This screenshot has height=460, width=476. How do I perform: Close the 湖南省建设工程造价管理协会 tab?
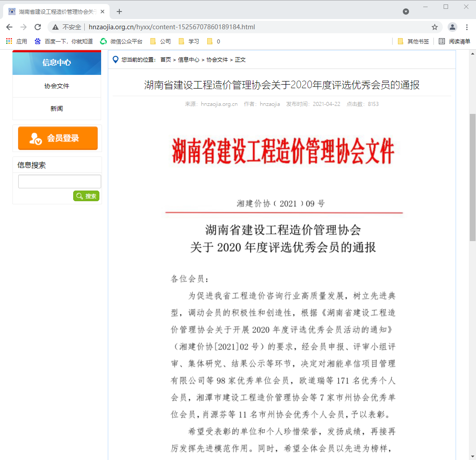point(102,12)
